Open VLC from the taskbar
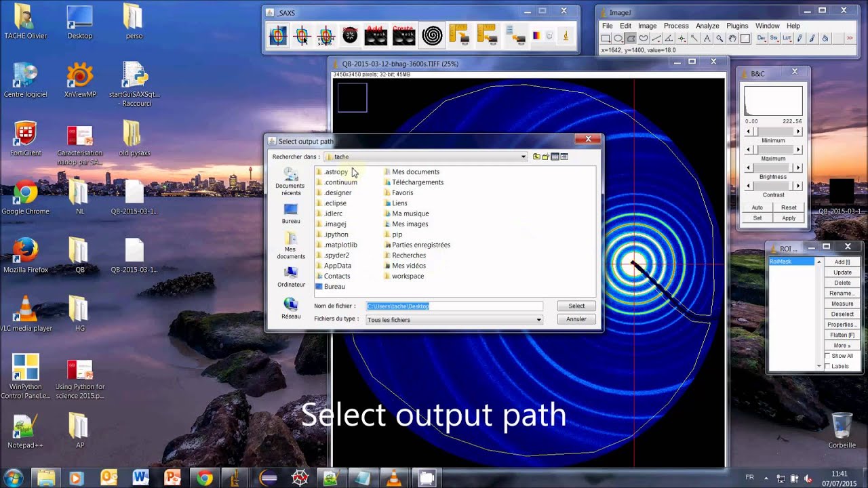The image size is (868, 488). [x=393, y=478]
